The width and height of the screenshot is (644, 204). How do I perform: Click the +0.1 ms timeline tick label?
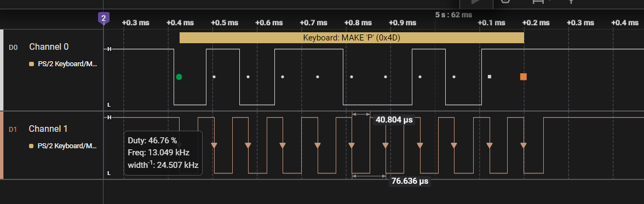coord(492,22)
